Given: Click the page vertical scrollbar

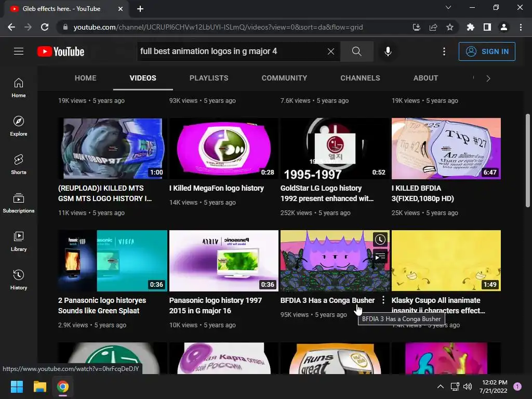Looking at the screenshot, I should point(528,161).
